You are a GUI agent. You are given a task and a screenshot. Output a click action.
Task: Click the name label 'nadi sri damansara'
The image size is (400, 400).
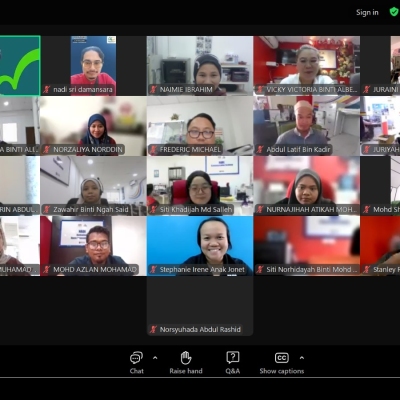pyautogui.click(x=83, y=89)
